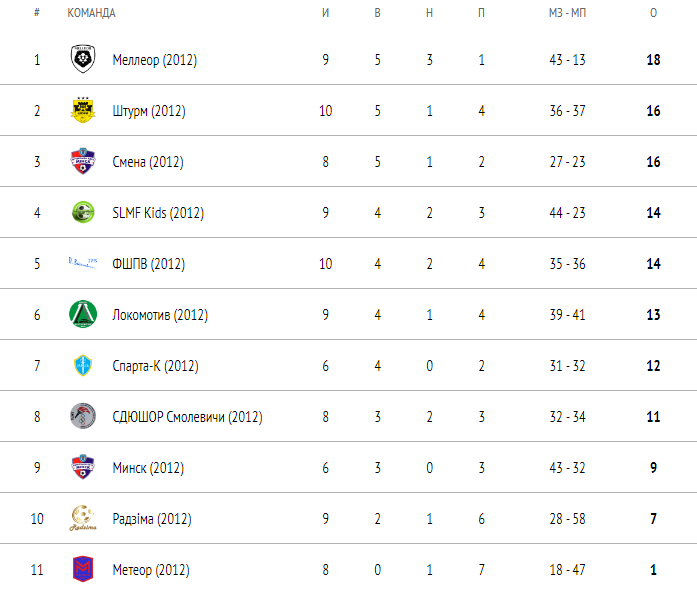The width and height of the screenshot is (697, 594).
Task: Open the Меллеор (2012) team link
Action: click(x=155, y=60)
